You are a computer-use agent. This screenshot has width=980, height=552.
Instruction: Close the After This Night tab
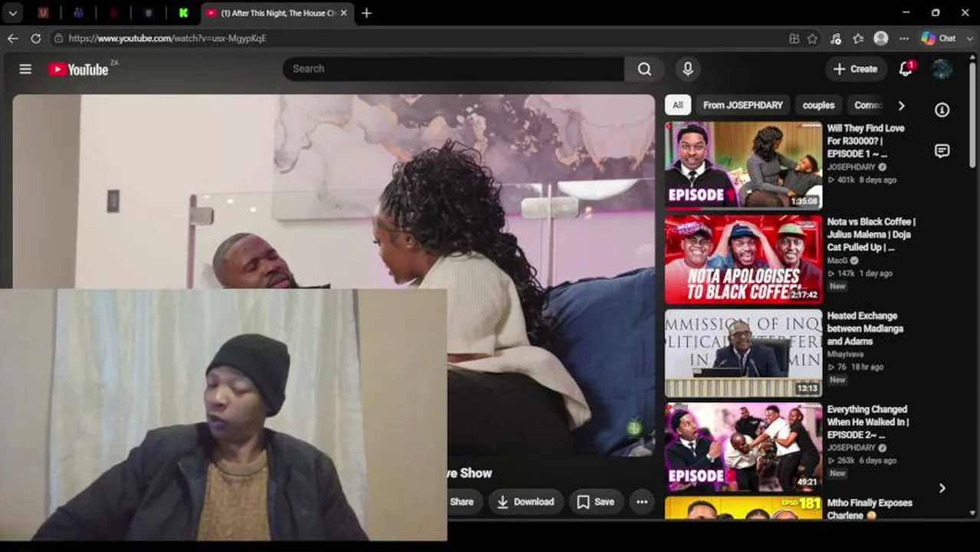tap(344, 13)
